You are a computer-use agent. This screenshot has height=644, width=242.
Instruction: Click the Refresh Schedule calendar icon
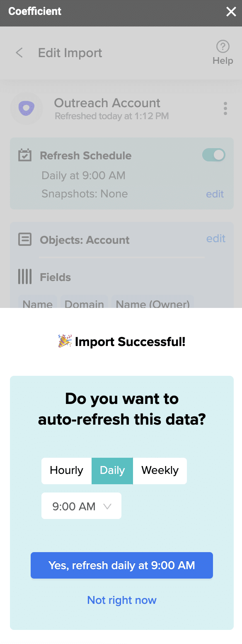(x=25, y=156)
